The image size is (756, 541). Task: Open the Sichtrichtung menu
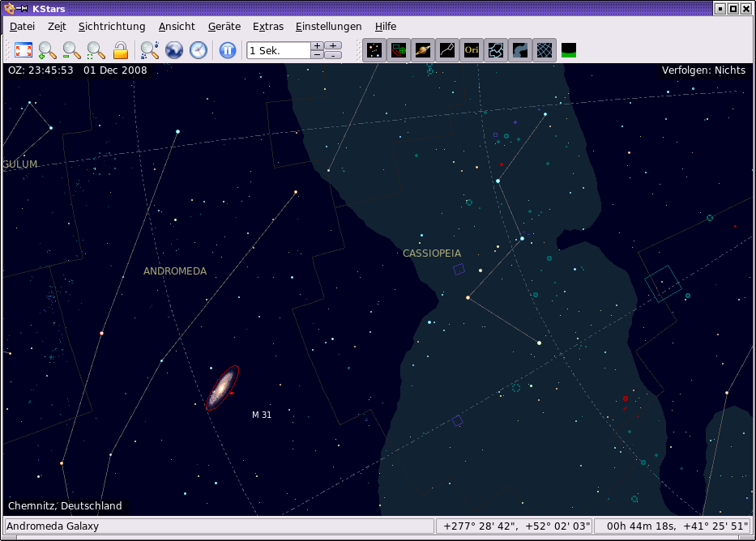(x=112, y=27)
